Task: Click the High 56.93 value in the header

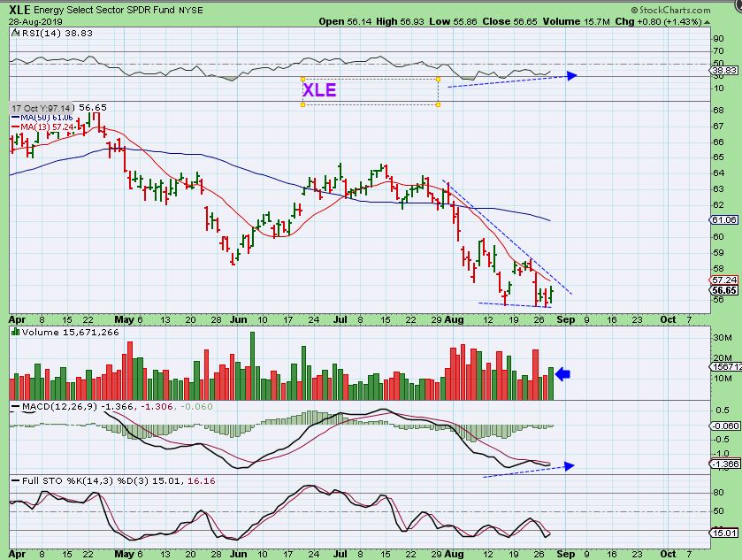Action: tap(401, 21)
